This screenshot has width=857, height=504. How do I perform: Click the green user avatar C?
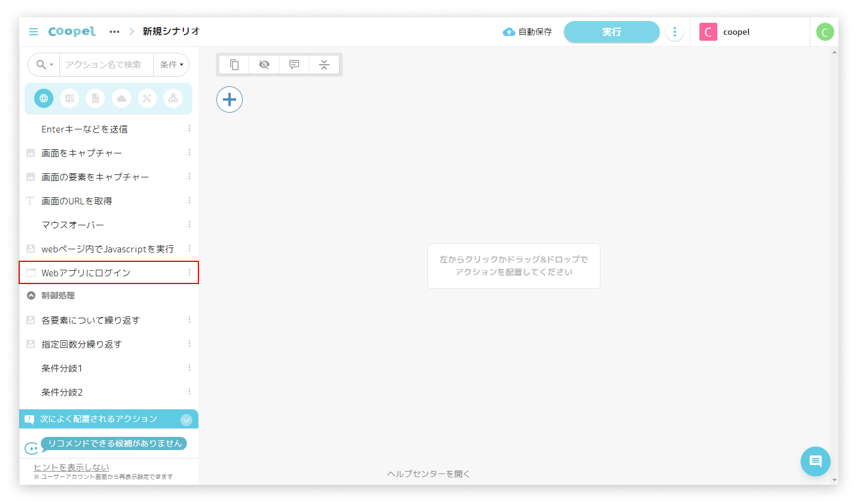(x=825, y=32)
